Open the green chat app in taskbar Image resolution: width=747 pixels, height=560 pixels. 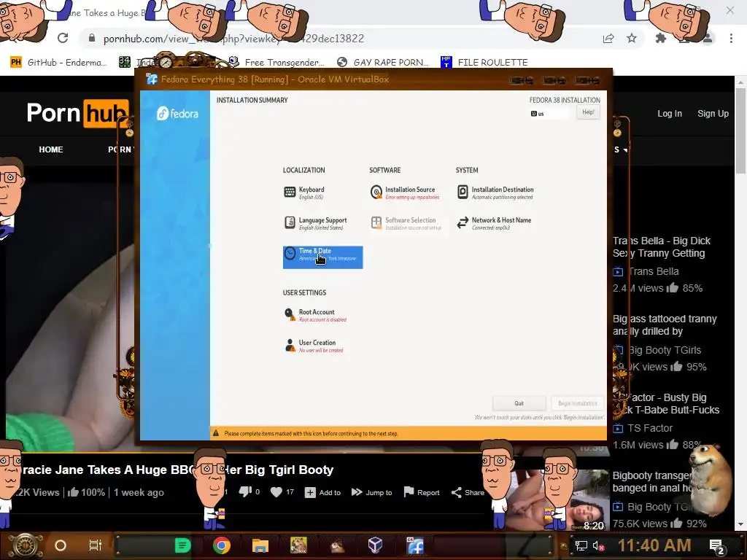[x=182, y=545]
